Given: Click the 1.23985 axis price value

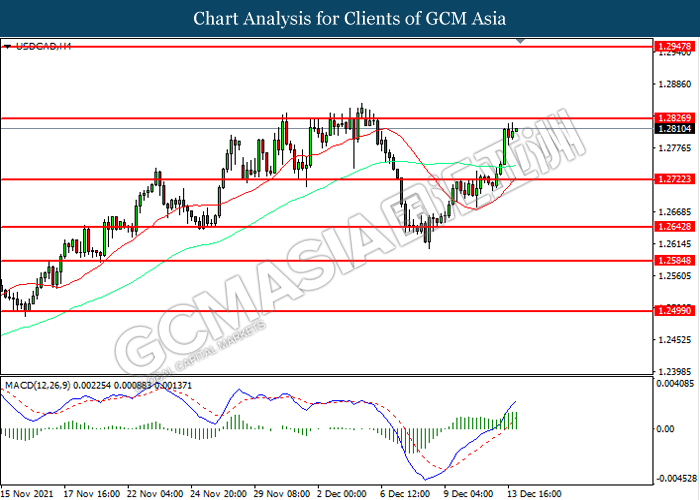Looking at the screenshot, I should [675, 371].
